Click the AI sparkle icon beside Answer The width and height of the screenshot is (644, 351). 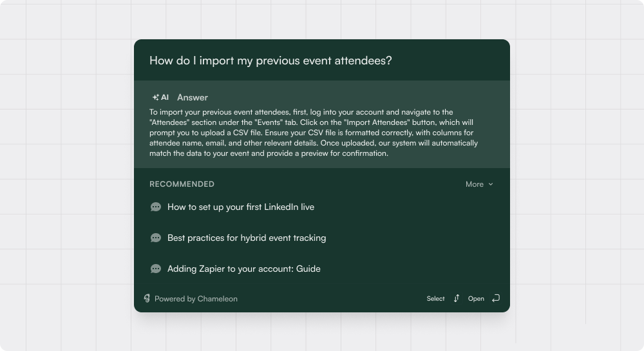point(155,97)
